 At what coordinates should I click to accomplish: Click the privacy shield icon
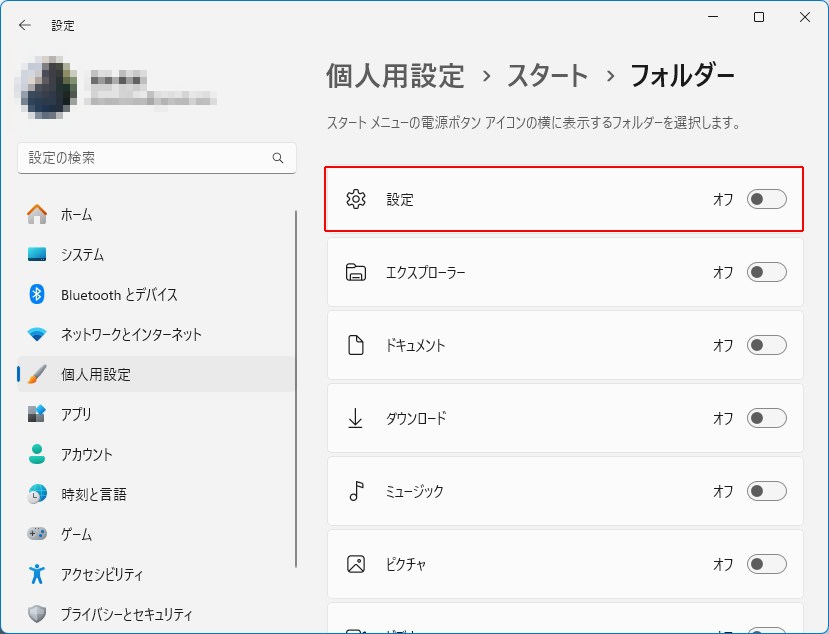(37, 614)
